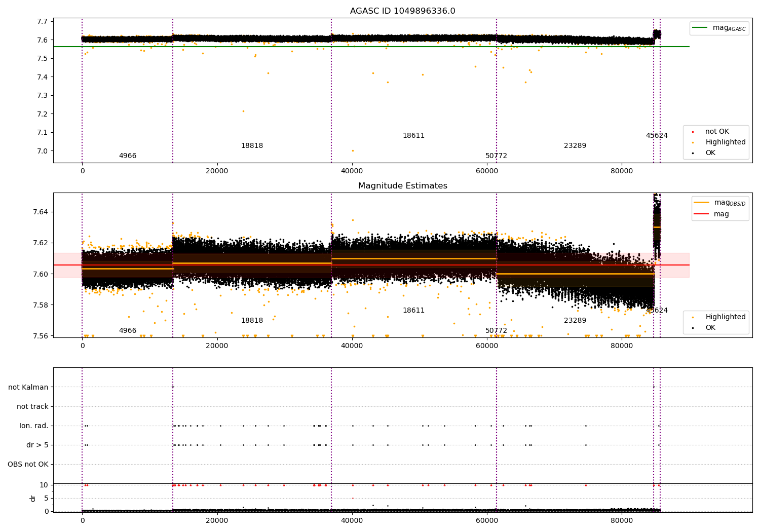760x532 pixels.
Task: Click the 'OBS not OK' row label
Action: (x=28, y=465)
